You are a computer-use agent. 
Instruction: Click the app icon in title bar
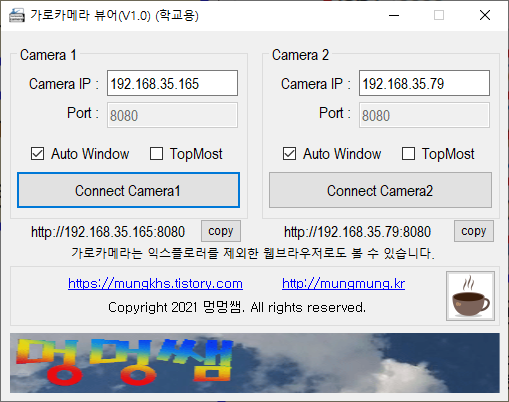tap(17, 15)
